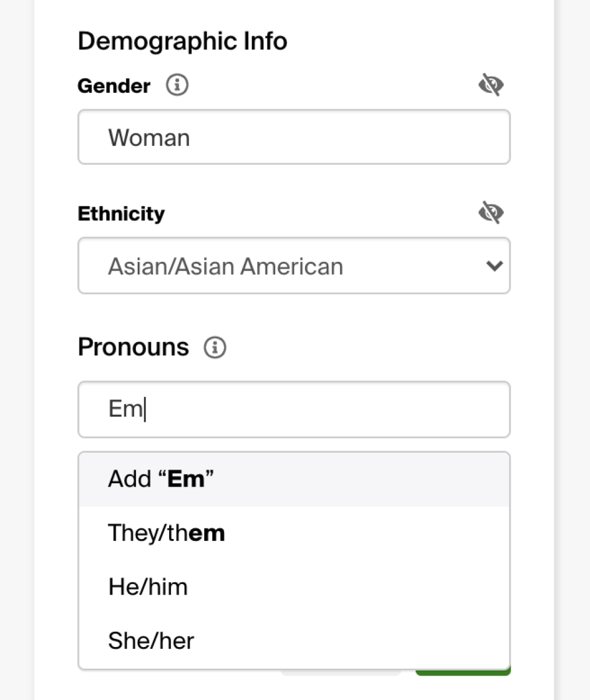Click the Pronouns section label

pos(133,347)
